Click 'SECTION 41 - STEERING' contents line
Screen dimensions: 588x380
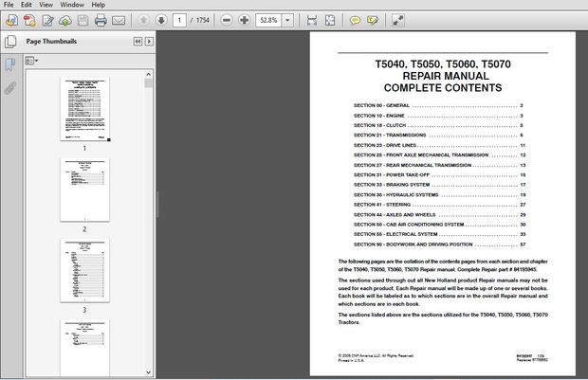click(439, 205)
